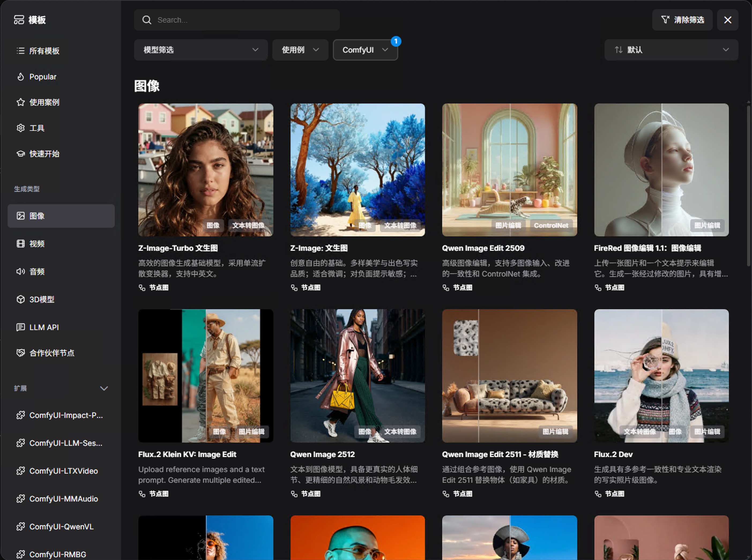Viewport: 752px width, 560px height.
Task: Open the 模型筛选 dropdown
Action: point(201,50)
